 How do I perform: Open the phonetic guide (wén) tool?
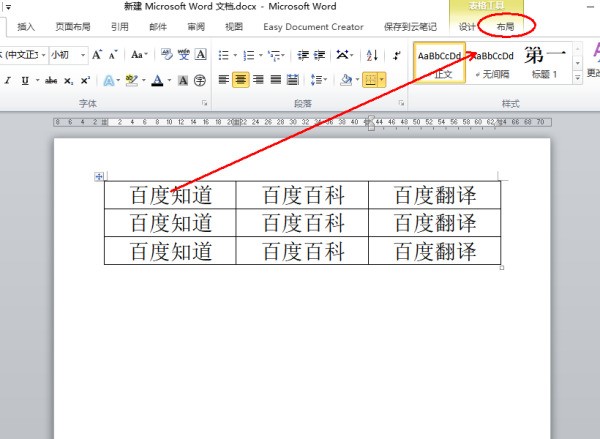[x=184, y=55]
